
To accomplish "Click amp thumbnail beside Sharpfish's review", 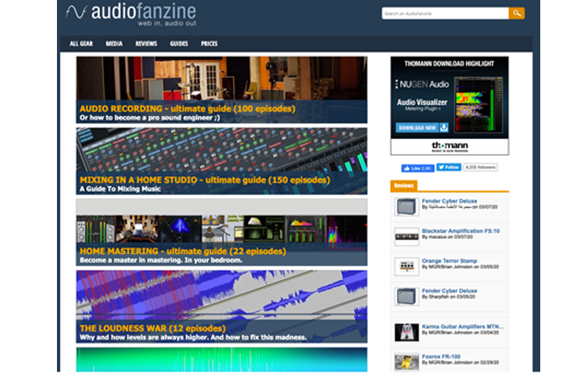I will tap(406, 297).
